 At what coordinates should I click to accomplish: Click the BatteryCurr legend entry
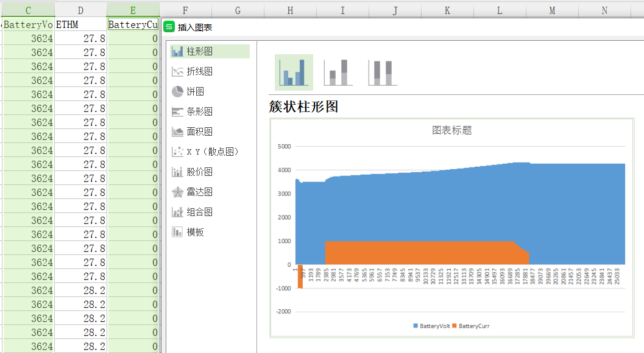click(x=471, y=326)
